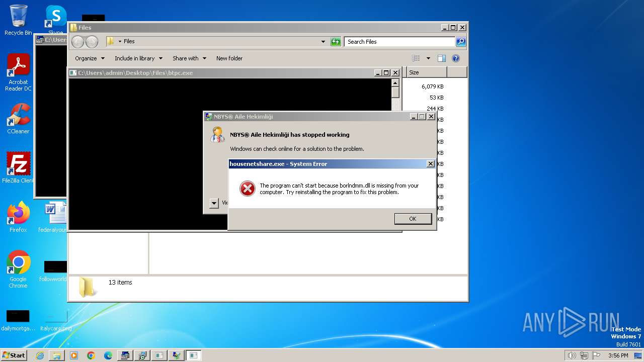This screenshot has height=362, width=644.
Task: Select the followworld desktop file
Action: (53, 271)
